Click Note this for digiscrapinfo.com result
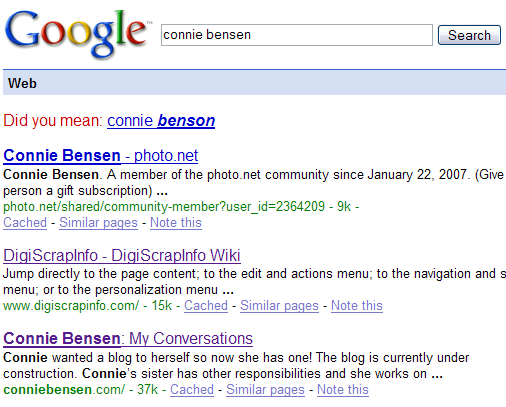The image size is (506, 407). (x=357, y=306)
